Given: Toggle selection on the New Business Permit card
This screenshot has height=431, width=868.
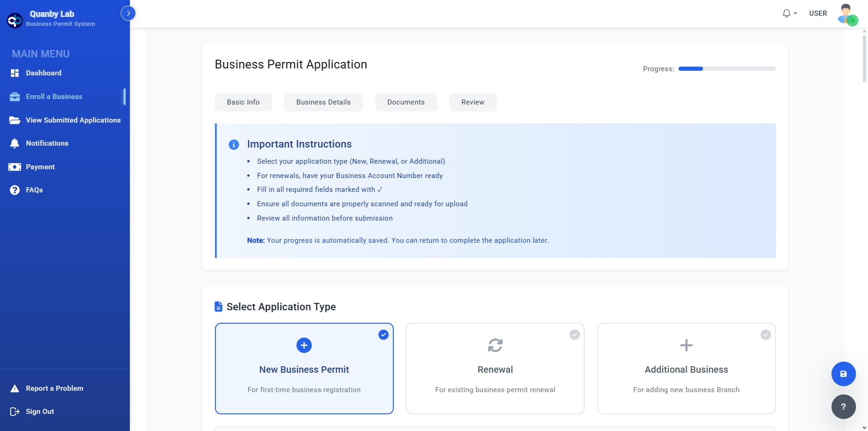Looking at the screenshot, I should pyautogui.click(x=304, y=369).
